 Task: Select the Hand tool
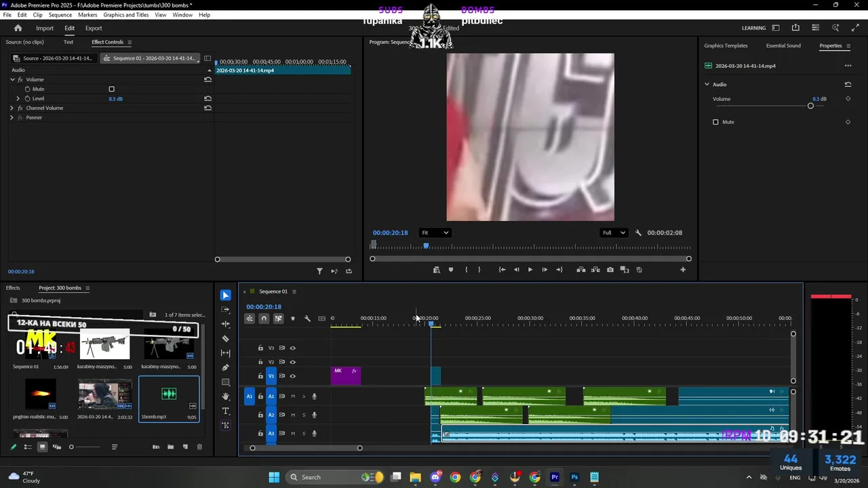click(226, 396)
